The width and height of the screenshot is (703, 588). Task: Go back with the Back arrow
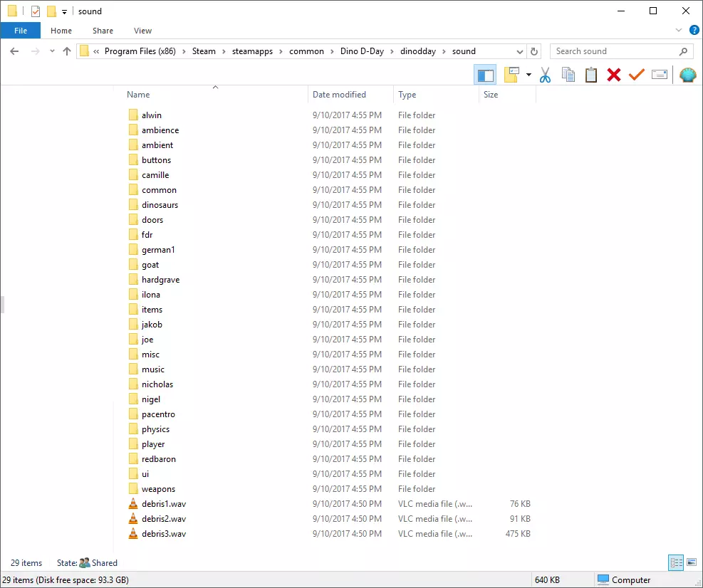[14, 51]
